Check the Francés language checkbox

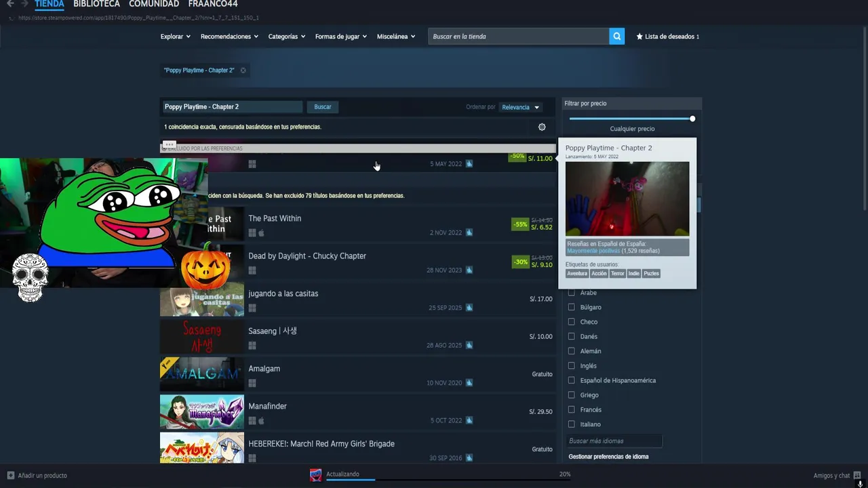(x=571, y=409)
